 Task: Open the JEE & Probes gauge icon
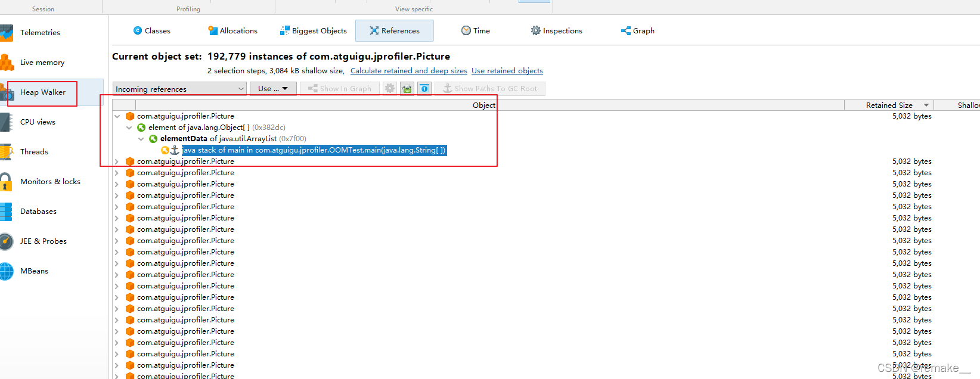(6, 241)
